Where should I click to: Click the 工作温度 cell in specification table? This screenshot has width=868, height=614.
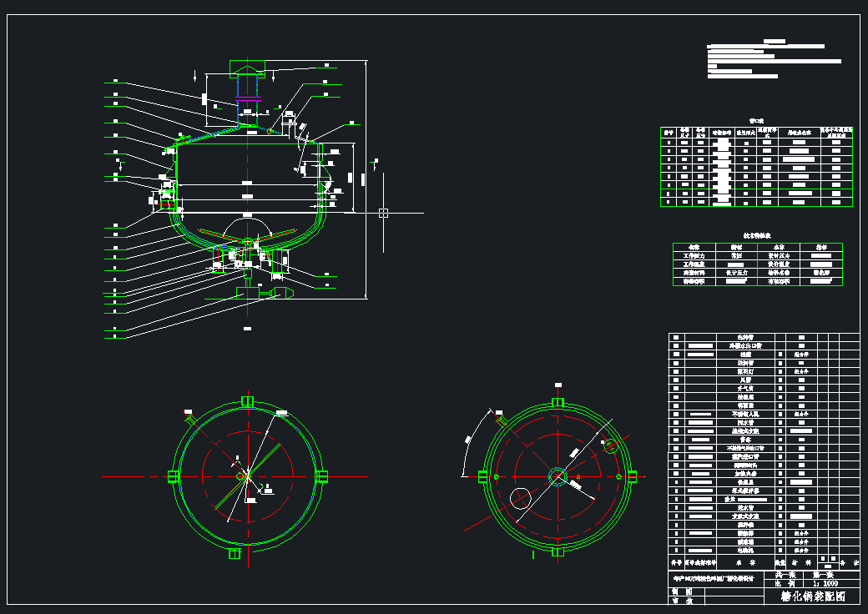(x=694, y=264)
